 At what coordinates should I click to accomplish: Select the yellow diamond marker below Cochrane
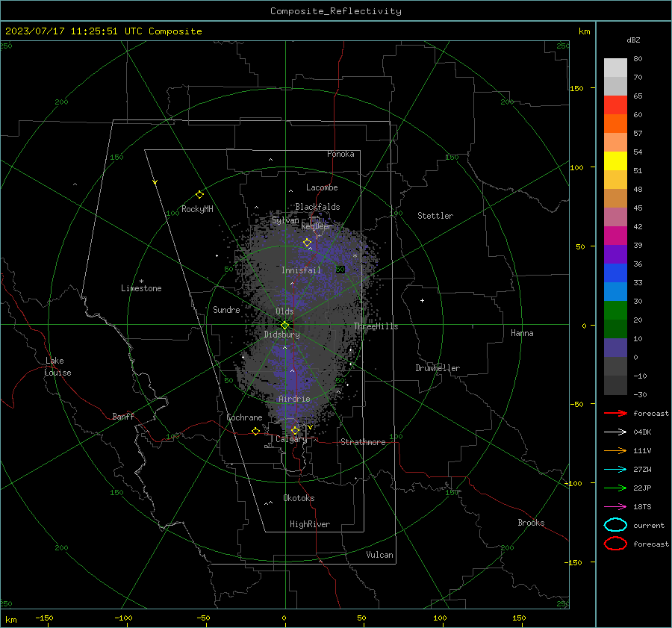click(x=255, y=431)
